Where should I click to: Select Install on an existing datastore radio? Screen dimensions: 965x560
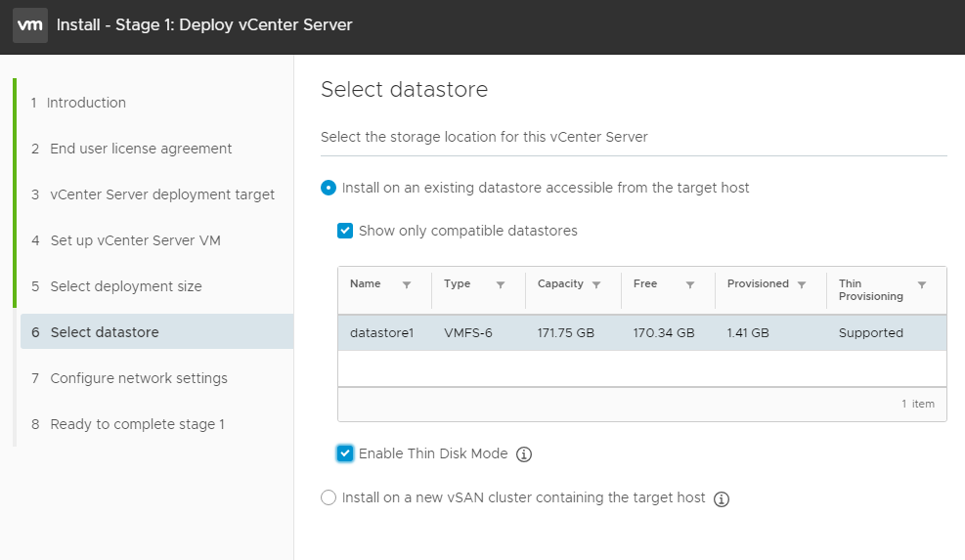(x=329, y=188)
